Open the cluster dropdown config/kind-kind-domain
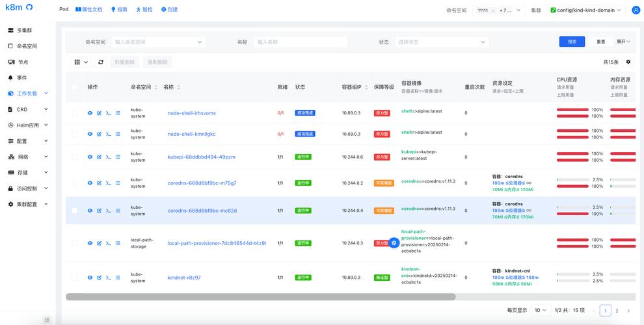This screenshot has height=325, width=644. coord(585,10)
